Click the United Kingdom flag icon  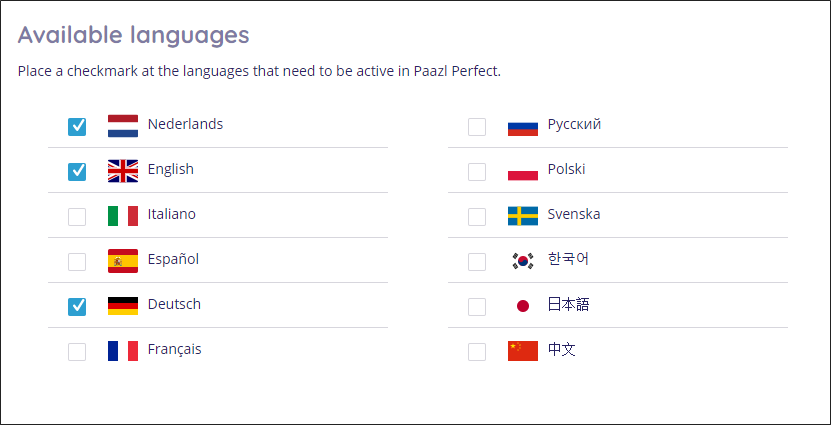(123, 171)
